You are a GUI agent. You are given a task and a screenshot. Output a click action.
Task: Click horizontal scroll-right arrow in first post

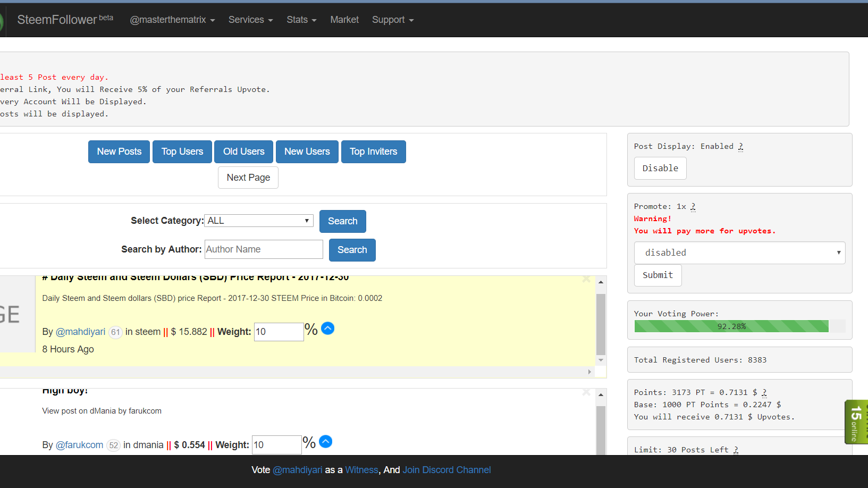tap(589, 372)
